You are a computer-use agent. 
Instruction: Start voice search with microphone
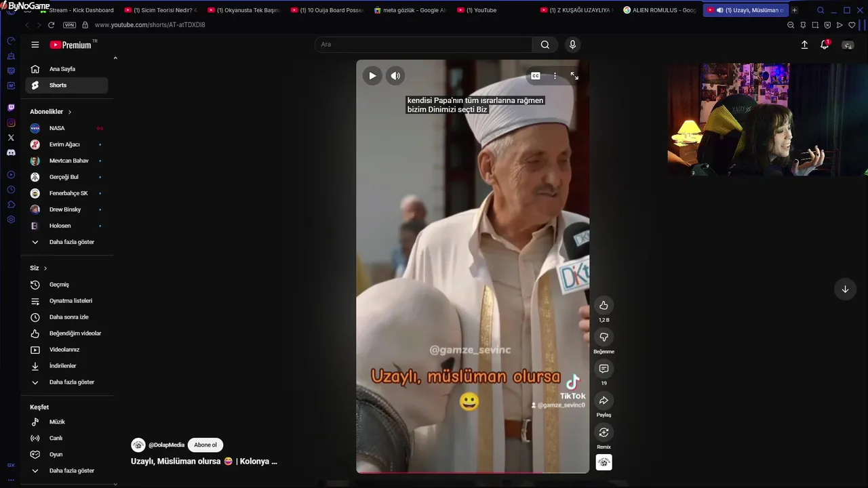tap(572, 45)
